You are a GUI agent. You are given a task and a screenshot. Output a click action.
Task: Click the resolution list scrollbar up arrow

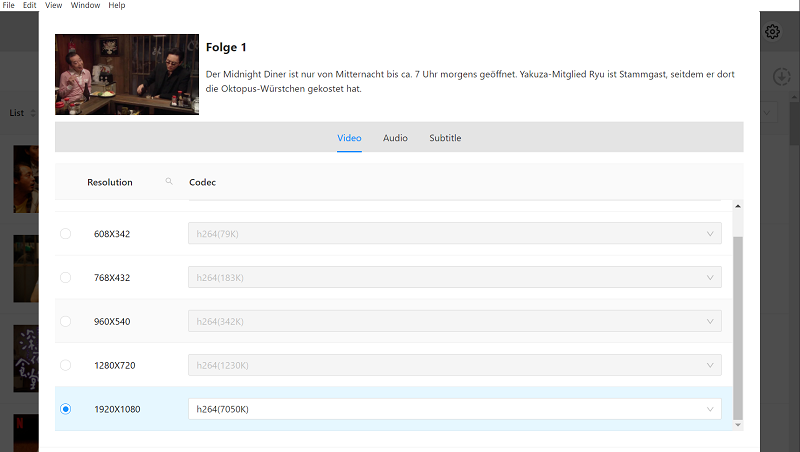738,206
